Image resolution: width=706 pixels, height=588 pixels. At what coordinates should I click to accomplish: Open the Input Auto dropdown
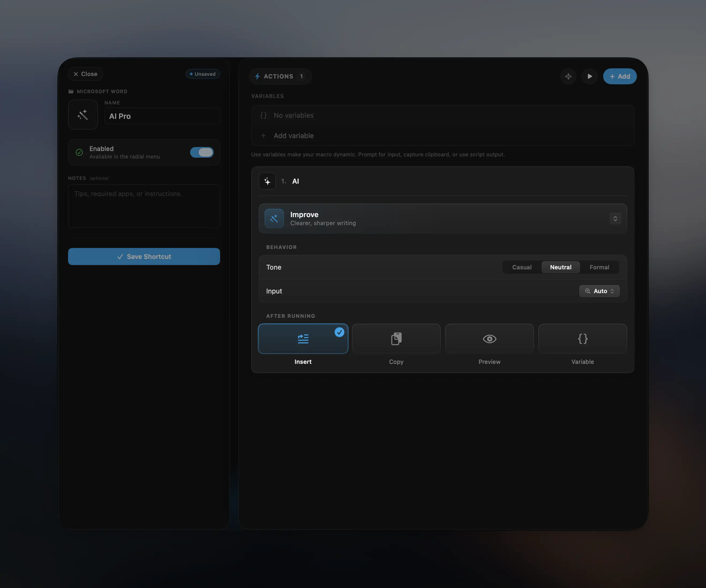point(599,291)
